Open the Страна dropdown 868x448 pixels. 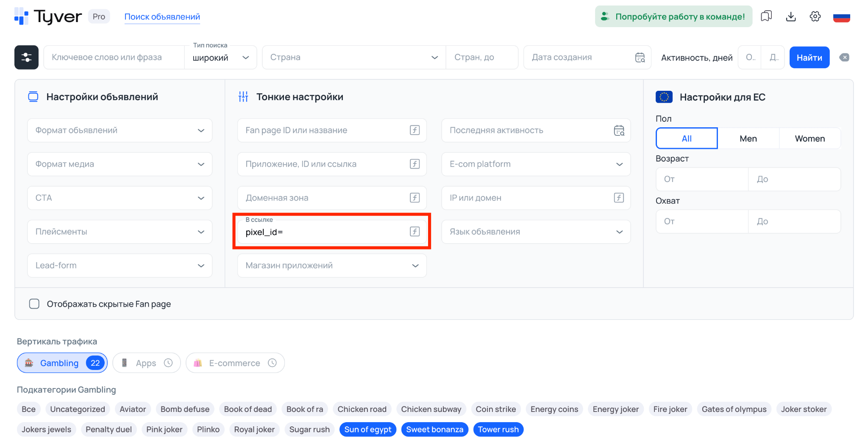coord(354,57)
